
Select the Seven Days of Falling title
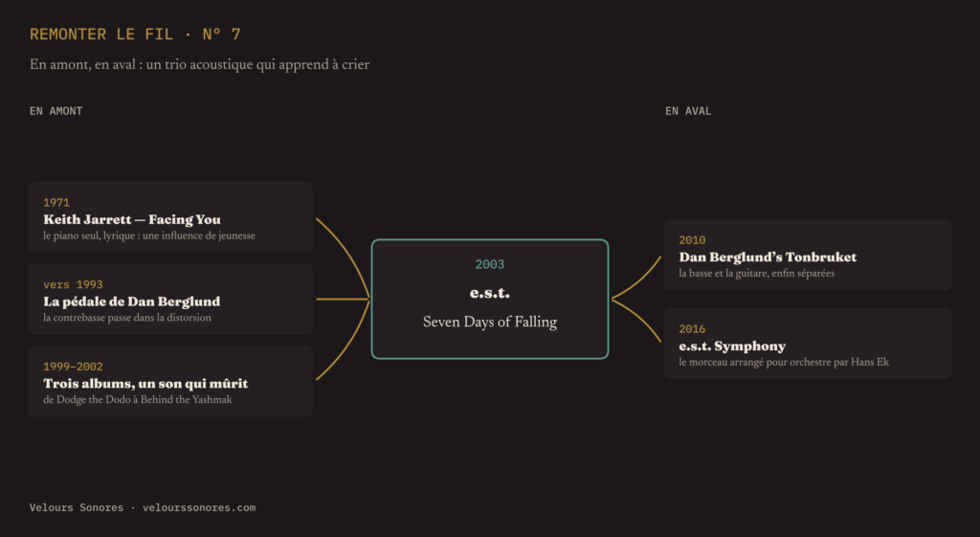click(x=490, y=322)
